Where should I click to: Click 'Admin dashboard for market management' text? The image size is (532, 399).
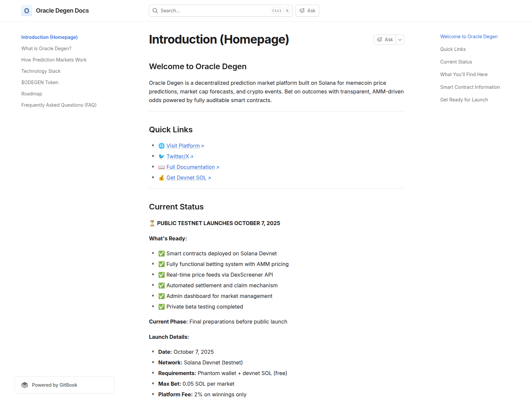[219, 296]
